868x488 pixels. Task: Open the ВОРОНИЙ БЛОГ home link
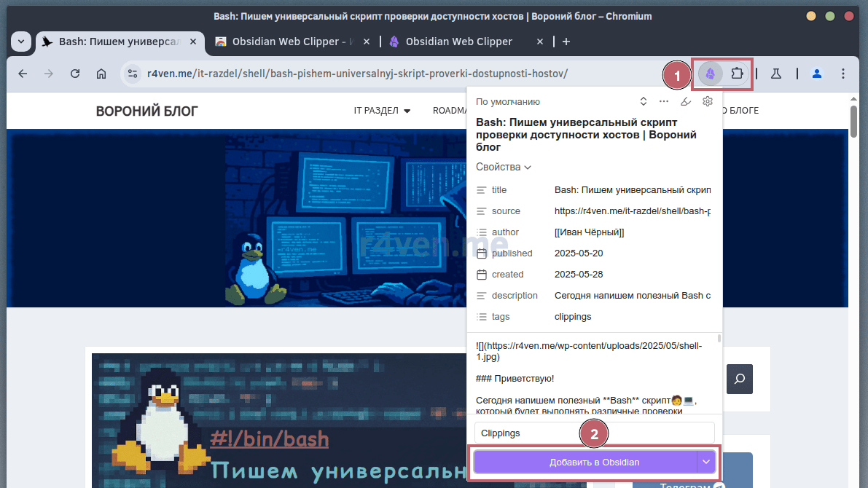click(146, 111)
